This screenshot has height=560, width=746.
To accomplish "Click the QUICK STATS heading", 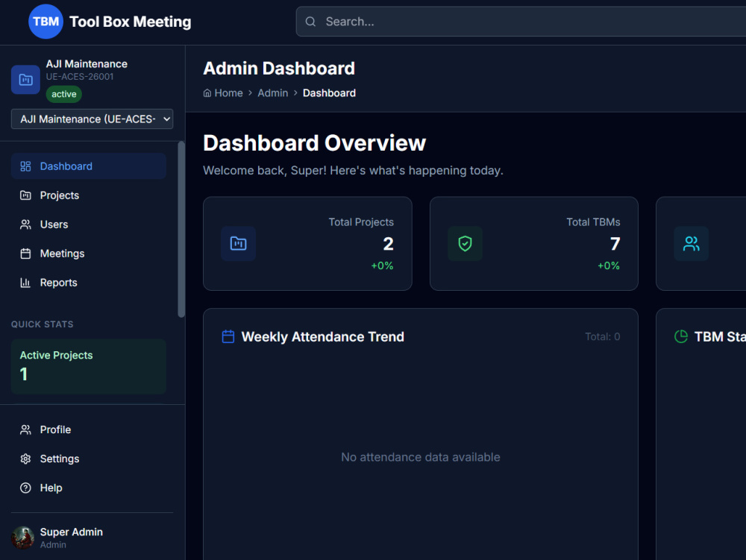I will 43,324.
